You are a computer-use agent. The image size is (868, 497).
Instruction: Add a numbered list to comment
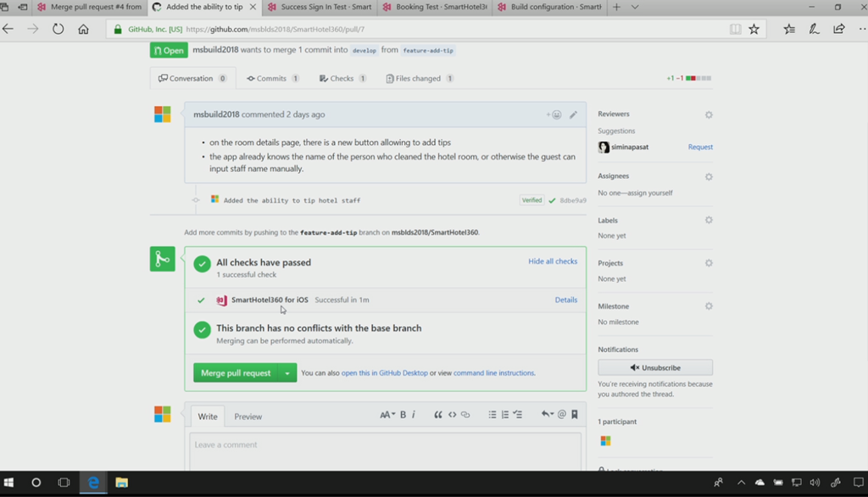click(x=505, y=415)
